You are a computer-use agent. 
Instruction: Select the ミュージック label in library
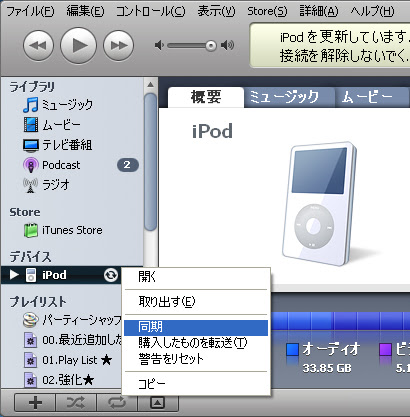(67, 105)
